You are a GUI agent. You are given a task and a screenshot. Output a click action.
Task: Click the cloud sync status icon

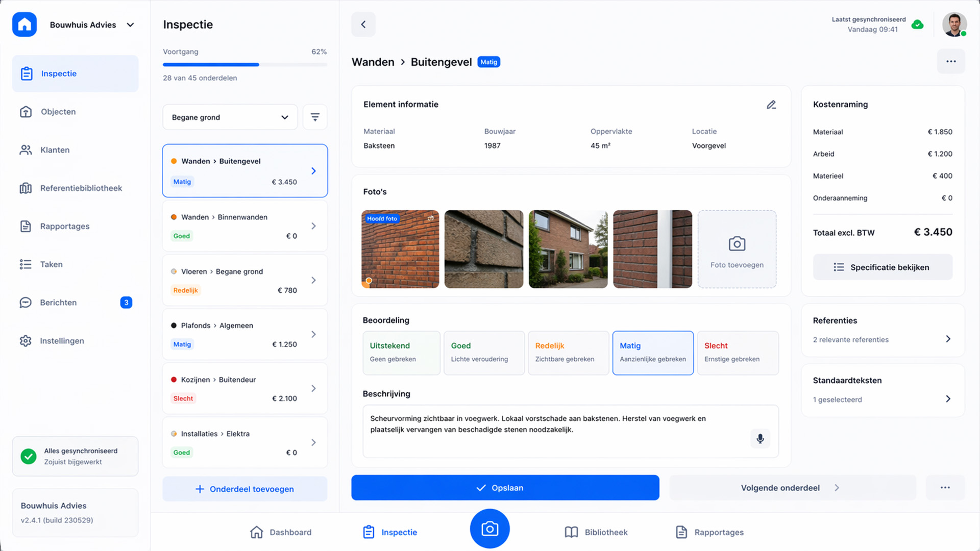click(x=917, y=24)
